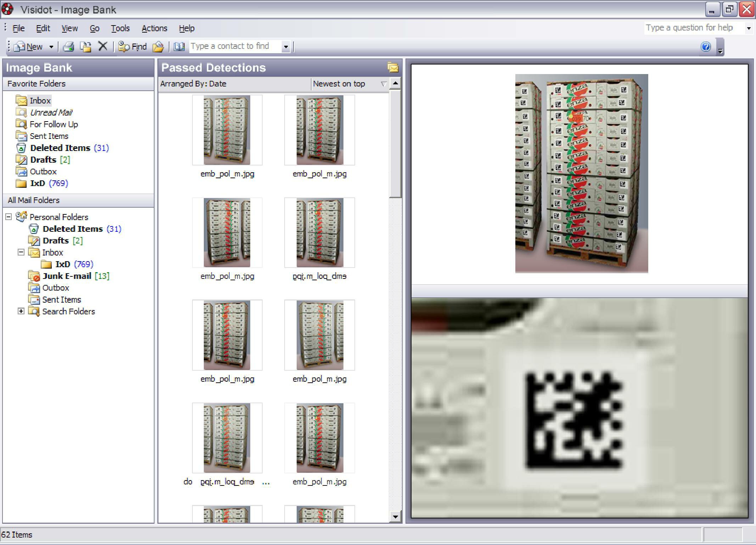Collapse the Personal Folders tree

point(9,217)
